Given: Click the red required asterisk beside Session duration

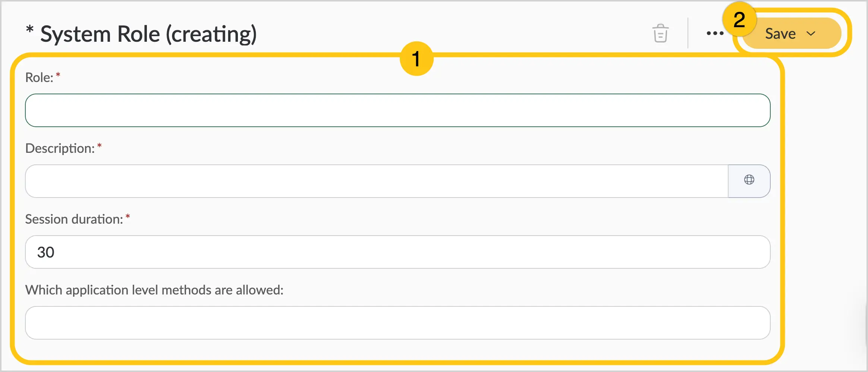Looking at the screenshot, I should tap(128, 217).
